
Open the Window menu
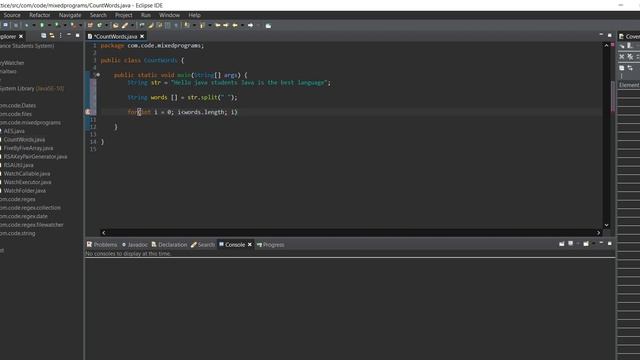169,15
